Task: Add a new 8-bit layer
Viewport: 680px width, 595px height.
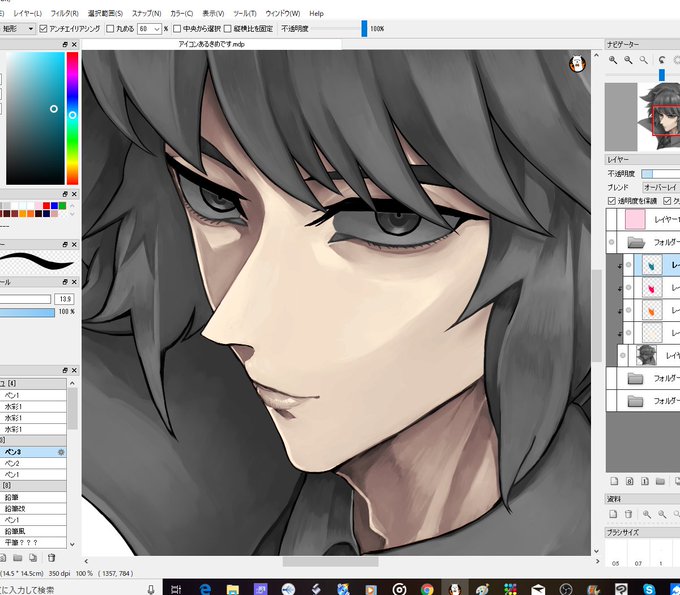Action: tap(630, 481)
